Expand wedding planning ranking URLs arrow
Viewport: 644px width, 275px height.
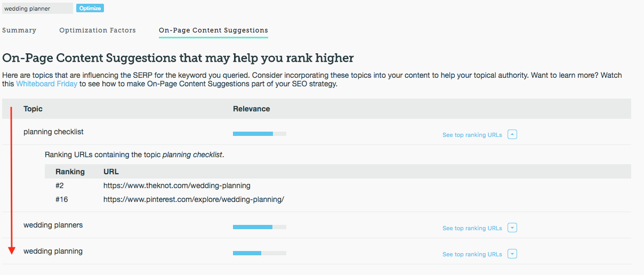click(x=512, y=254)
